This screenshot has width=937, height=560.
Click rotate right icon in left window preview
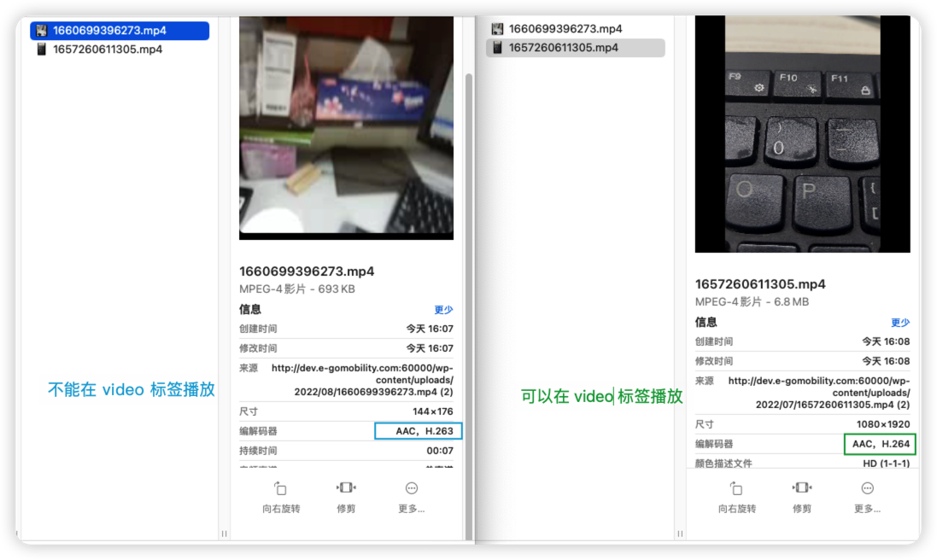pyautogui.click(x=280, y=488)
